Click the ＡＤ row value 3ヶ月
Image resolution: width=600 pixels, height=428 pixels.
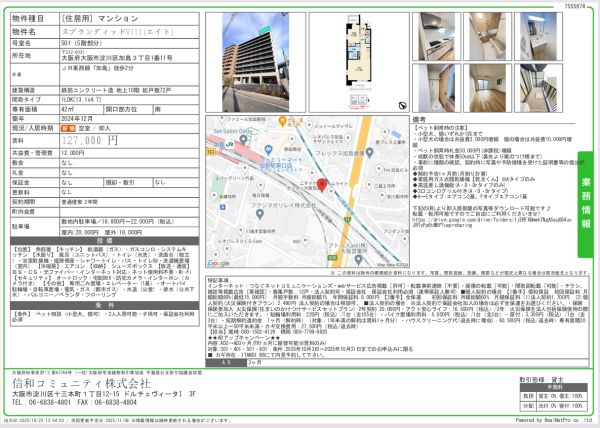point(255,362)
